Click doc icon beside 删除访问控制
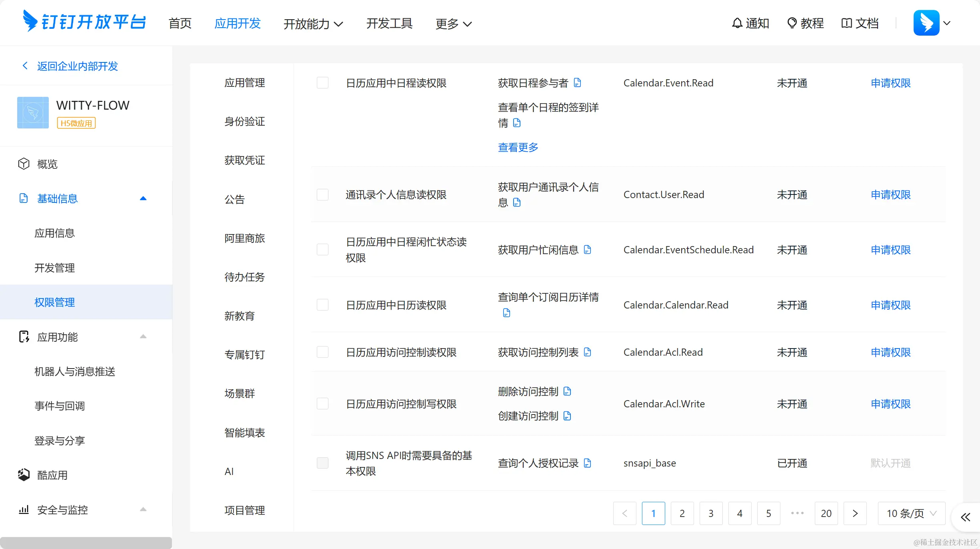Image resolution: width=980 pixels, height=549 pixels. point(567,391)
